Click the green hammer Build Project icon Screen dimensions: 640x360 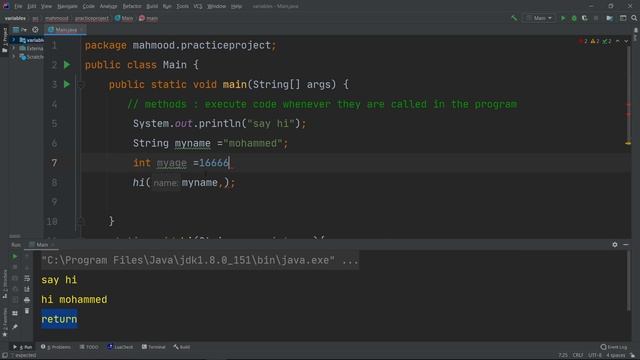(x=514, y=18)
